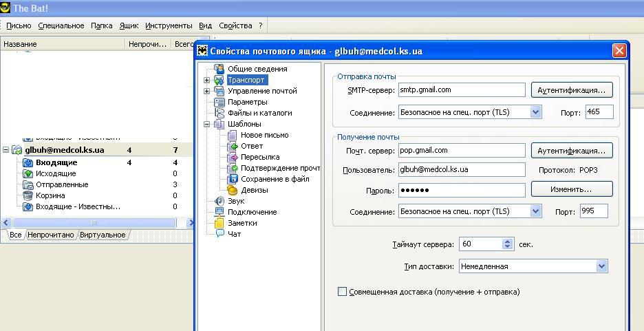Click the folder tree horizontal scrollbar
The image size is (644, 331).
tap(94, 222)
